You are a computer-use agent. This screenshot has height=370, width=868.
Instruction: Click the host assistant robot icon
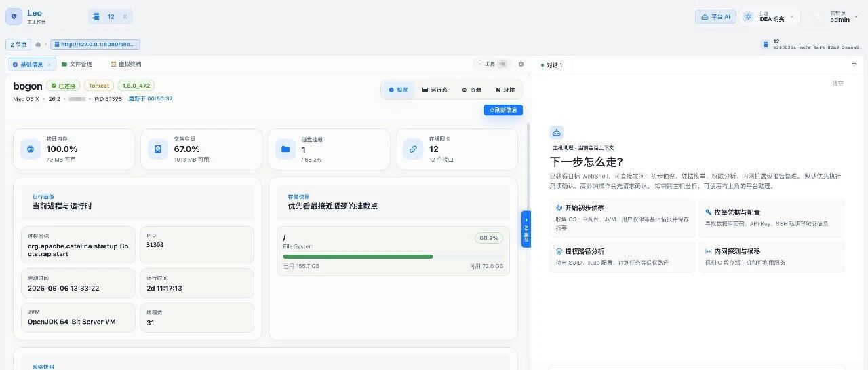pos(557,133)
